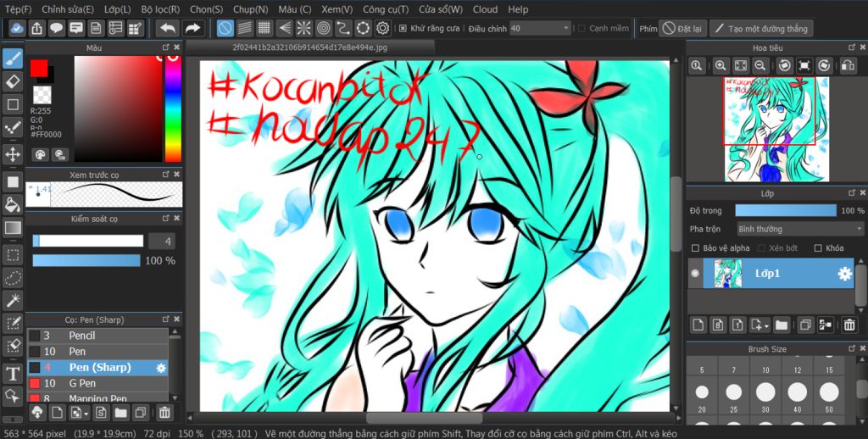This screenshot has height=439, width=868.
Task: Expand add-layer dropdown arrow in Layer panel
Action: (766, 326)
